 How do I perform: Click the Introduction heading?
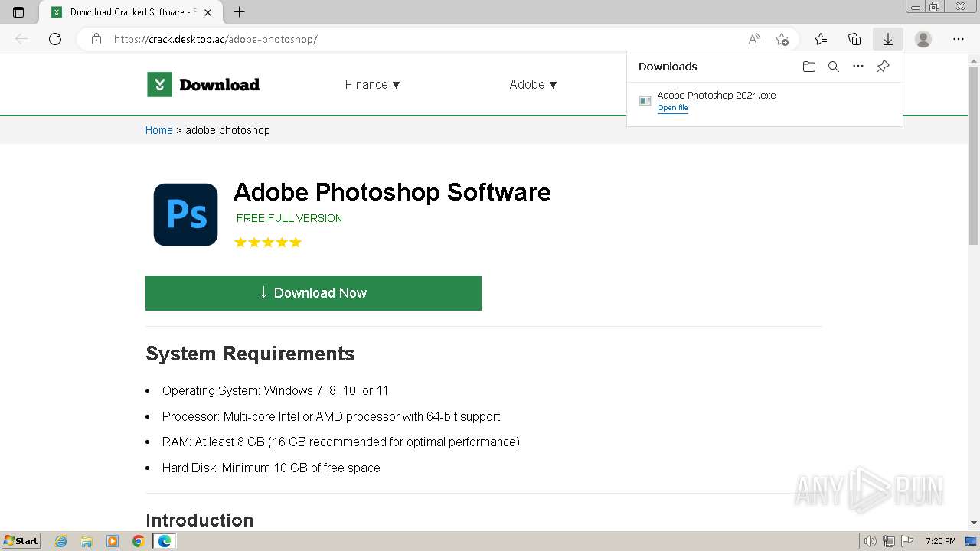pos(199,520)
